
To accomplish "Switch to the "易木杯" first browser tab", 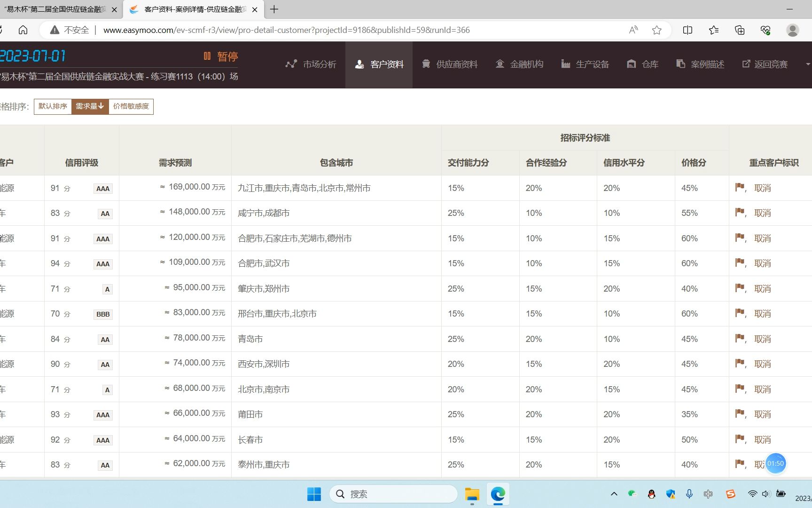I will coord(55,9).
